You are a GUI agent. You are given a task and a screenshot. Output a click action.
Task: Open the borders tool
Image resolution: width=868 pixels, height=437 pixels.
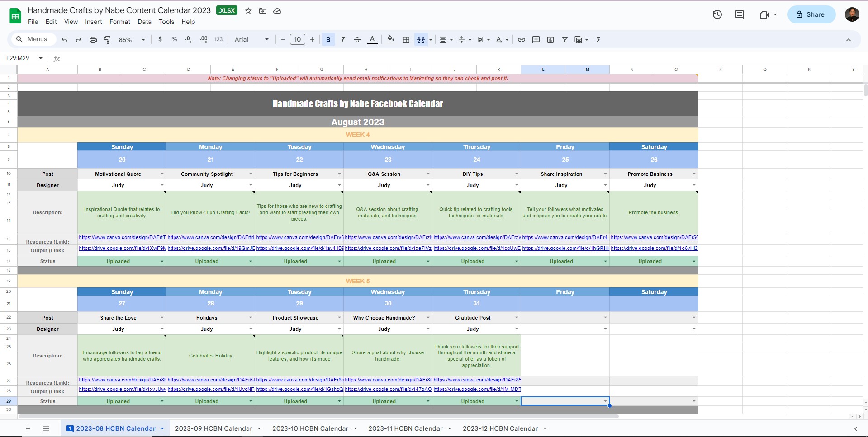(406, 40)
